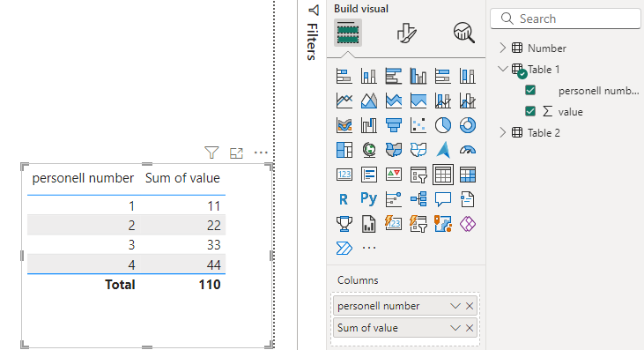Uncheck the personell number field checkbox
644x350 pixels.
[x=530, y=90]
